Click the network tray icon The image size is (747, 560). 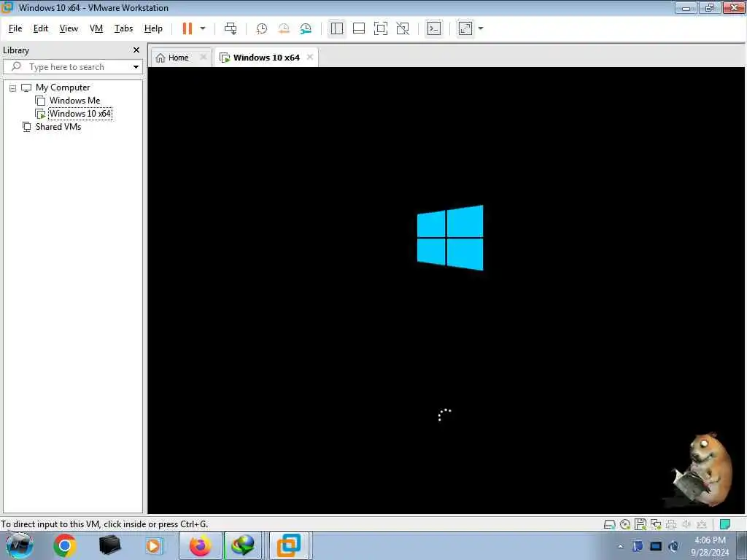click(638, 546)
